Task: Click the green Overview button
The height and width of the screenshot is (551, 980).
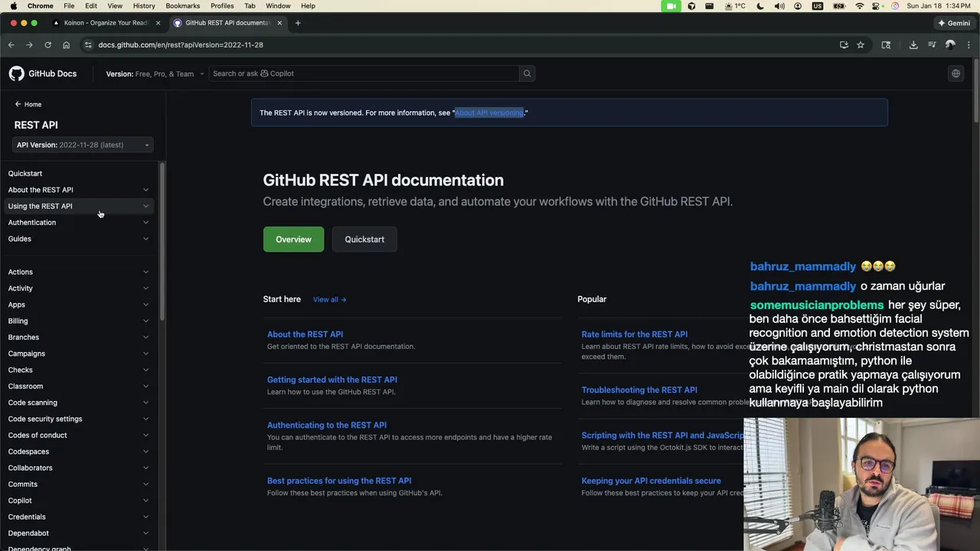Action: 293,240
